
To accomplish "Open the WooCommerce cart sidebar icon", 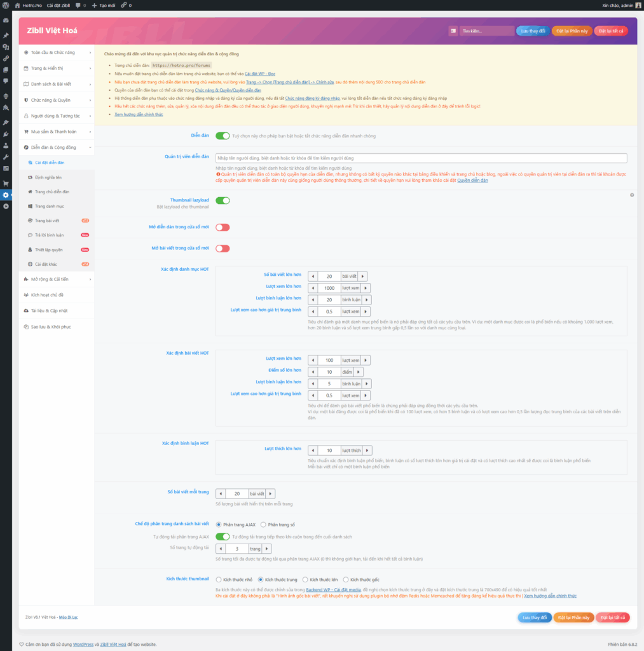I will click(x=6, y=183).
